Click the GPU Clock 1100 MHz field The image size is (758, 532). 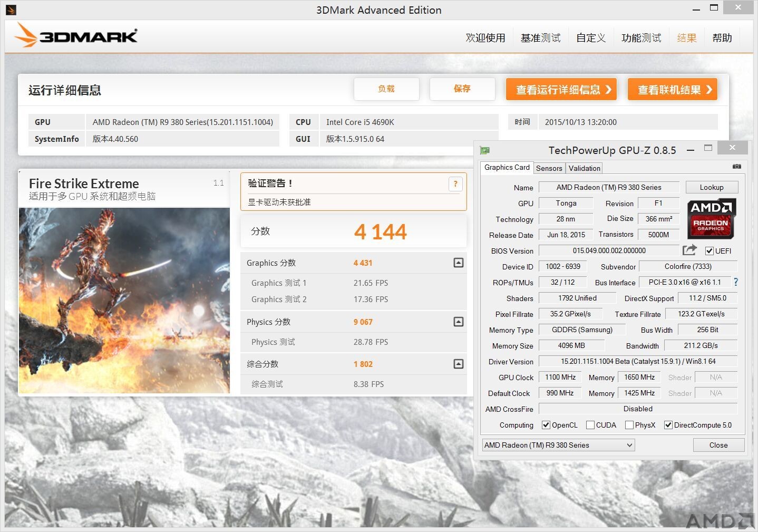pos(560,377)
